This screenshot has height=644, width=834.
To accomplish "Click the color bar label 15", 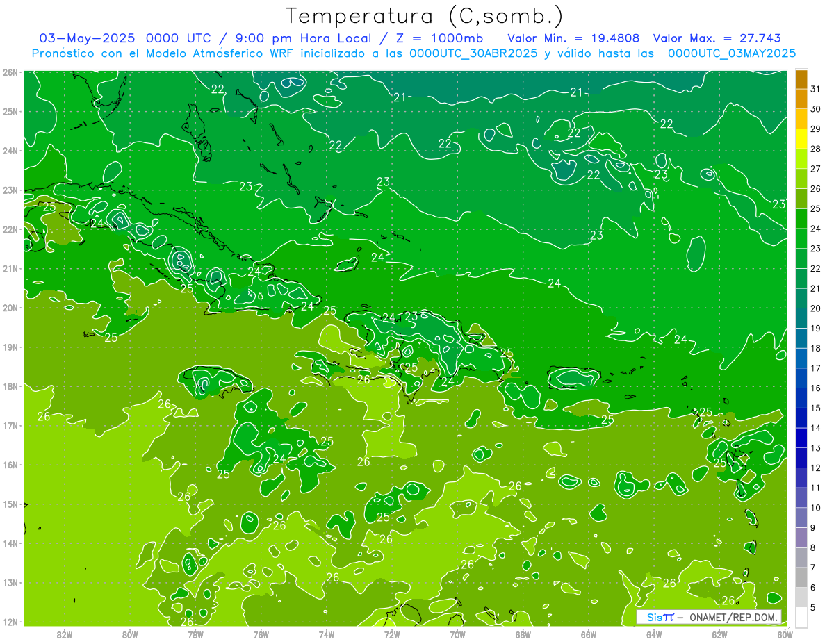I will (x=816, y=408).
